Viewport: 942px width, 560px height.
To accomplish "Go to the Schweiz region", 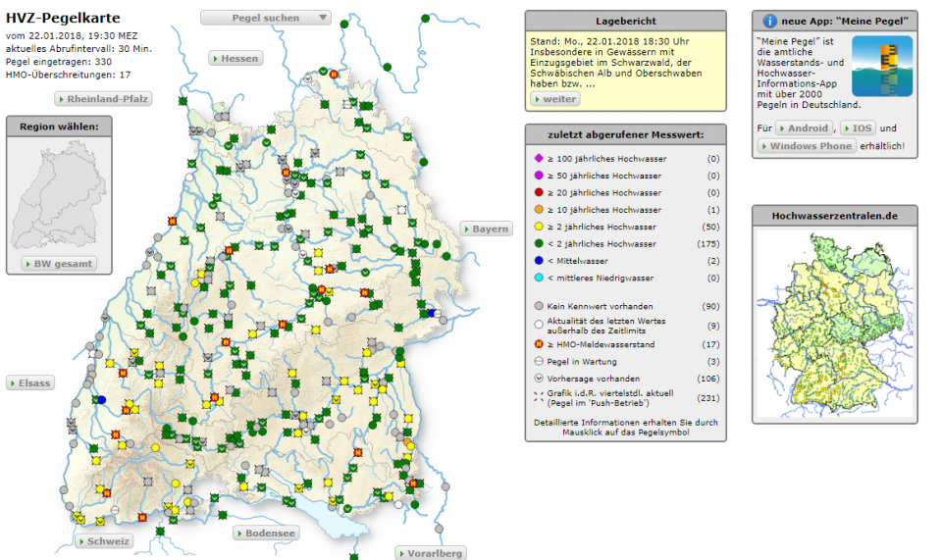I will (103, 541).
